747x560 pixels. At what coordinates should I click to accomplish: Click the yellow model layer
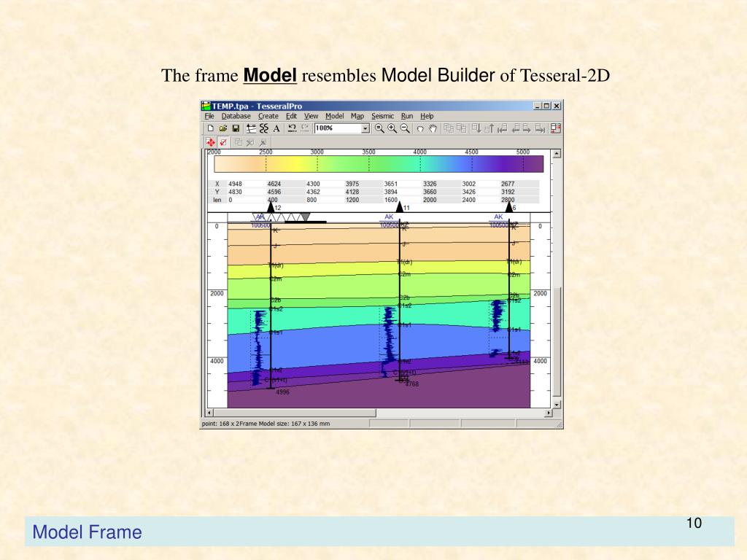379,270
